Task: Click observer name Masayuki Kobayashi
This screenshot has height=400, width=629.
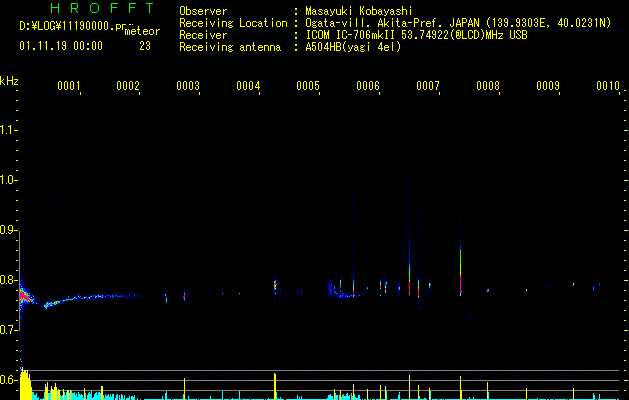Action: pyautogui.click(x=359, y=11)
